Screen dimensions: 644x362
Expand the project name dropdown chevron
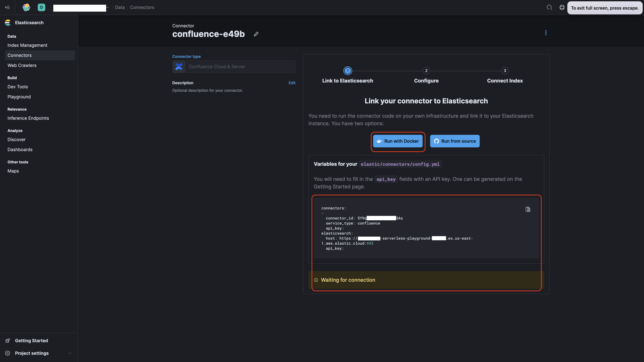[108, 8]
